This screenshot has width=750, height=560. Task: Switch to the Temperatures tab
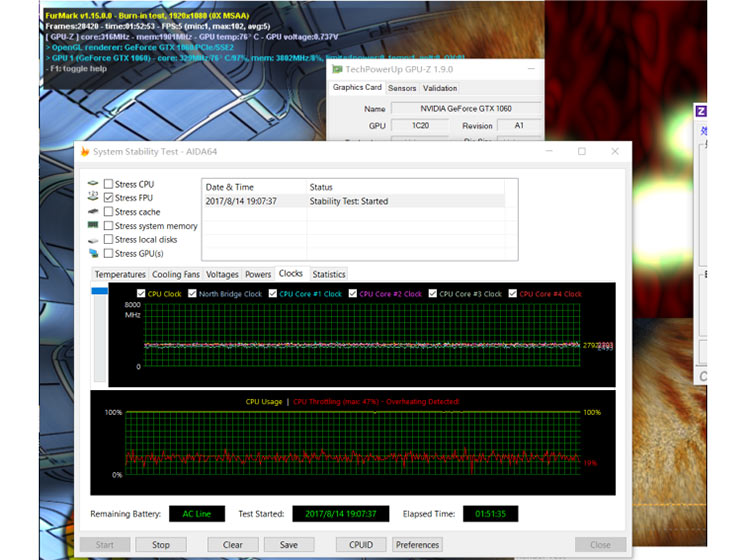(120, 275)
